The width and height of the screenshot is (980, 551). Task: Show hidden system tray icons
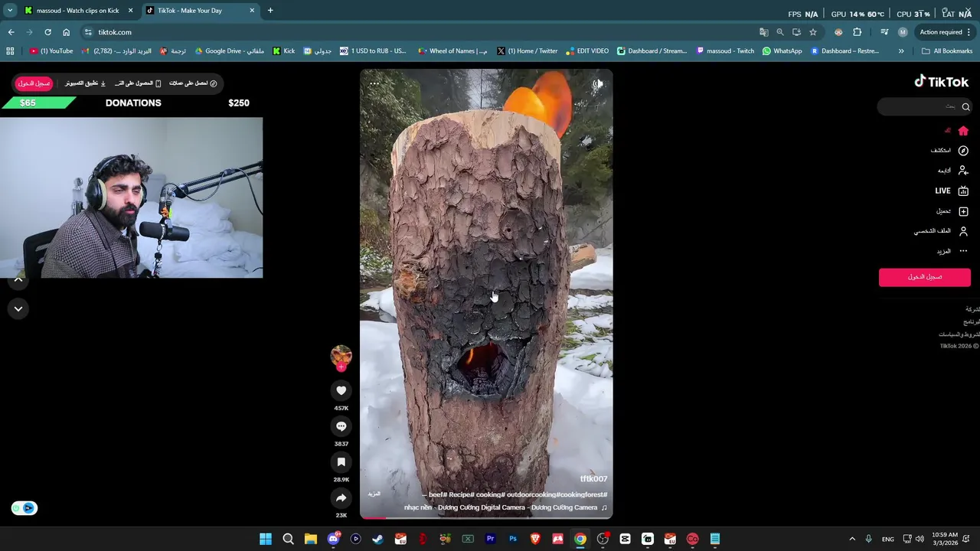click(852, 539)
